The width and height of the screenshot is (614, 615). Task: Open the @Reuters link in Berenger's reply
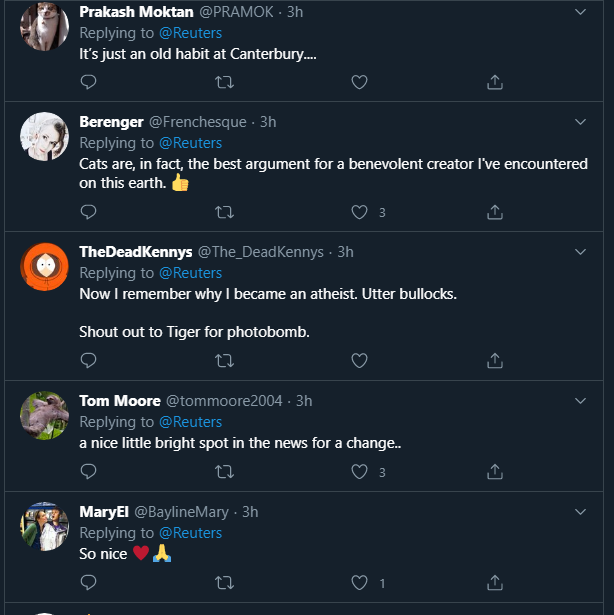point(191,143)
